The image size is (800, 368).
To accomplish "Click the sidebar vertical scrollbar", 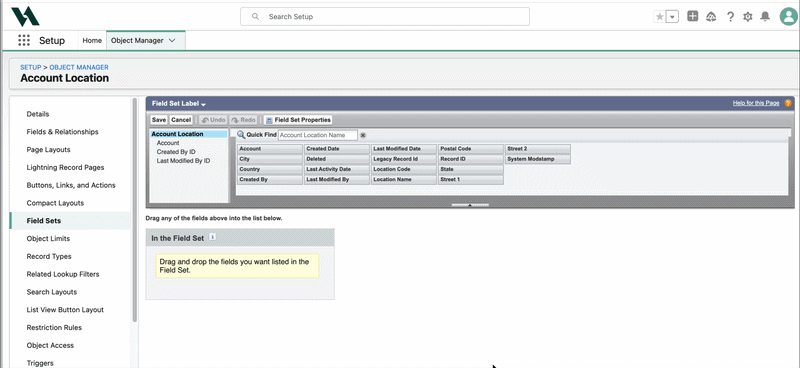I will coord(135,209).
